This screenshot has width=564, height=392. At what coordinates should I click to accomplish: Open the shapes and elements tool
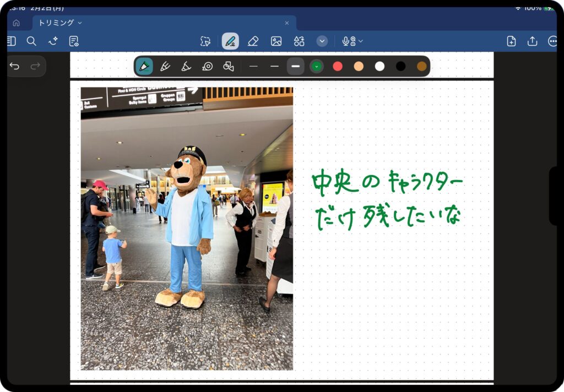point(299,41)
